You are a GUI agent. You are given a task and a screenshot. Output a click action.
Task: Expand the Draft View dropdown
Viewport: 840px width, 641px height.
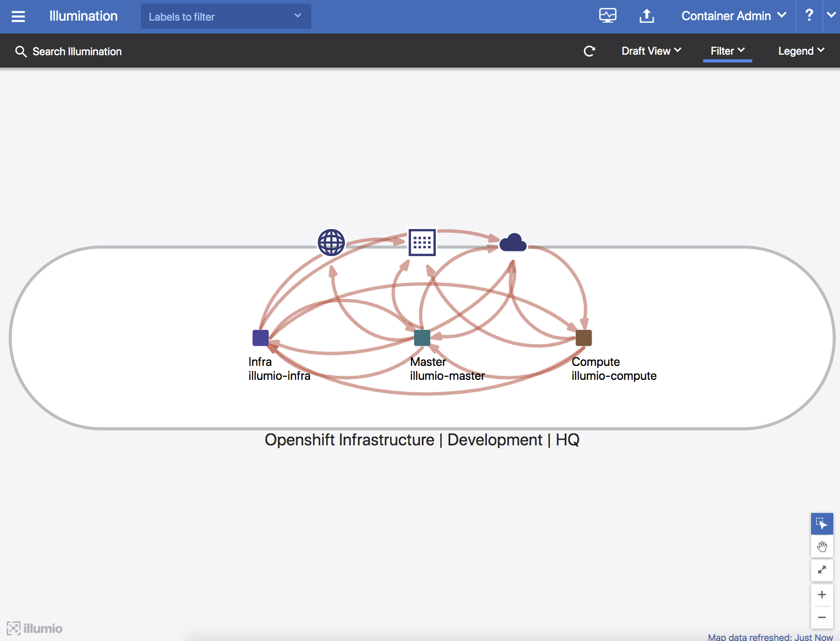click(651, 51)
